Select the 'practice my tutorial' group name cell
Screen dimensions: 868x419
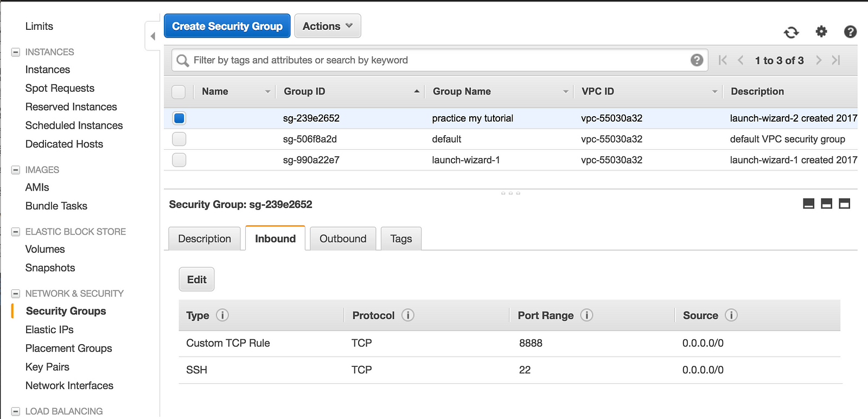pos(473,118)
